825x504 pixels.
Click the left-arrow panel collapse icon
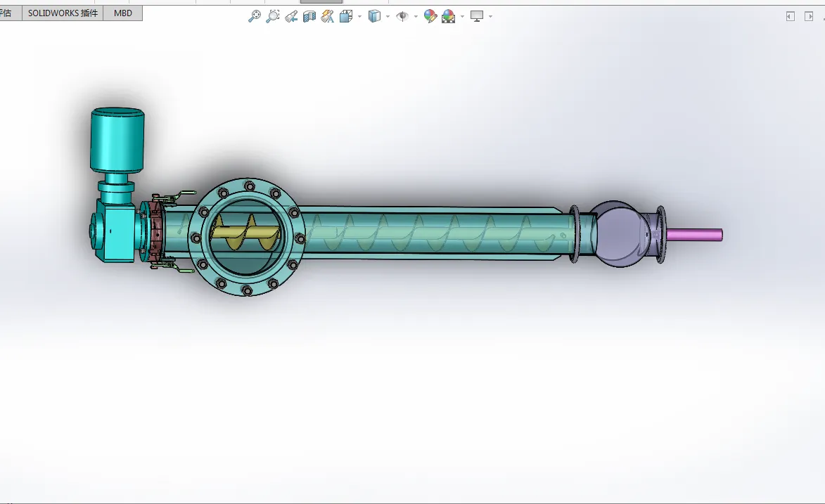(791, 17)
